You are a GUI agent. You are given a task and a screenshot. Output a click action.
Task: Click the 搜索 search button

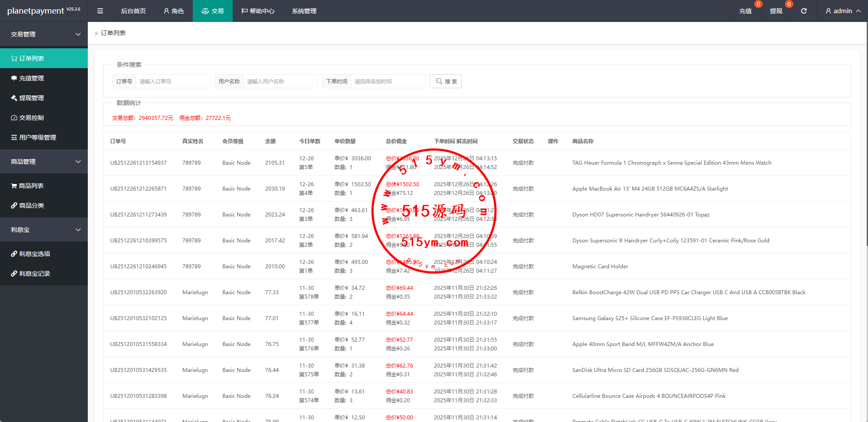coord(446,81)
